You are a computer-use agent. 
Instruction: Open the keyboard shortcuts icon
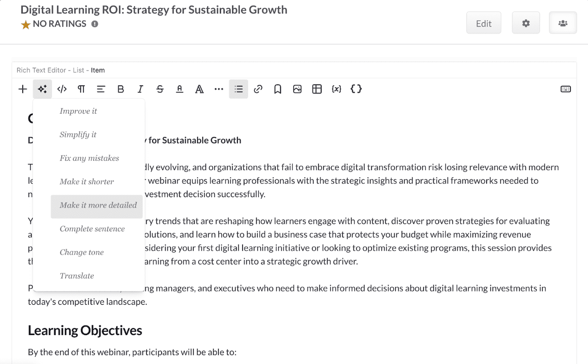566,89
